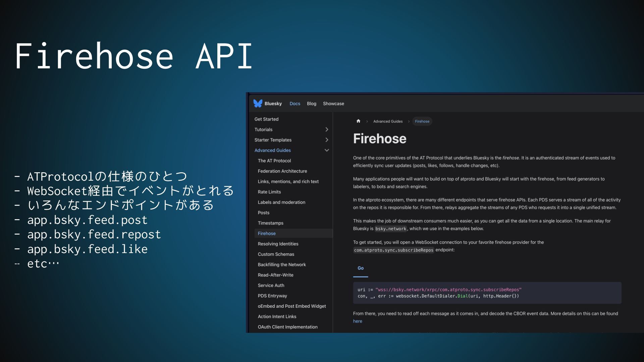Select the Go code tab
Image resolution: width=644 pixels, height=362 pixels.
click(361, 268)
